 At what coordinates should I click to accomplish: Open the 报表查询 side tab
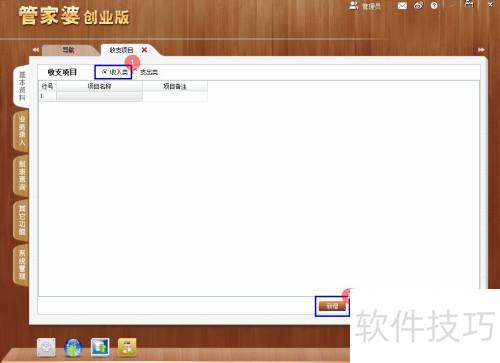pyautogui.click(x=22, y=176)
